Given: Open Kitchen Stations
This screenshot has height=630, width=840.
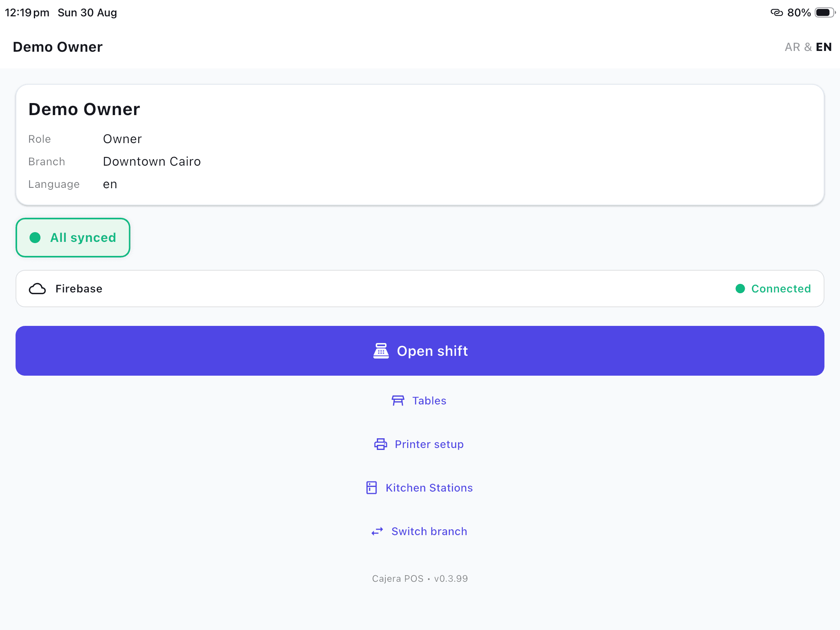Looking at the screenshot, I should coord(419,488).
